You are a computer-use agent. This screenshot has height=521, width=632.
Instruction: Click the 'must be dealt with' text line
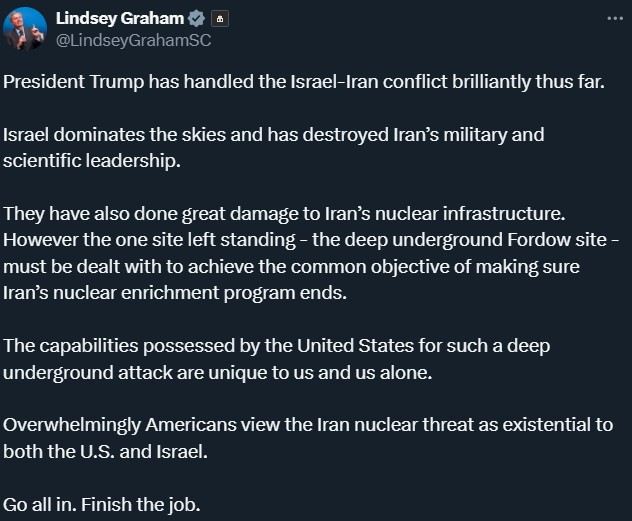(291, 267)
